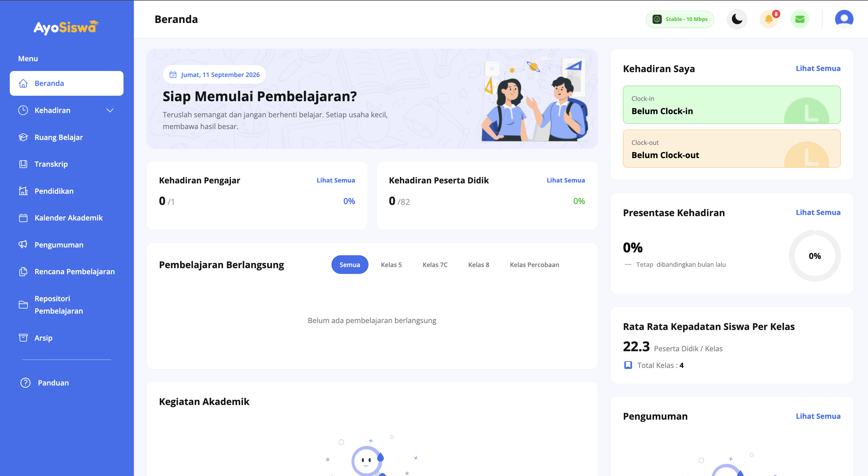Click the Tetap dibandingkan bulan lalu text
The width and height of the screenshot is (868, 476).
click(681, 265)
